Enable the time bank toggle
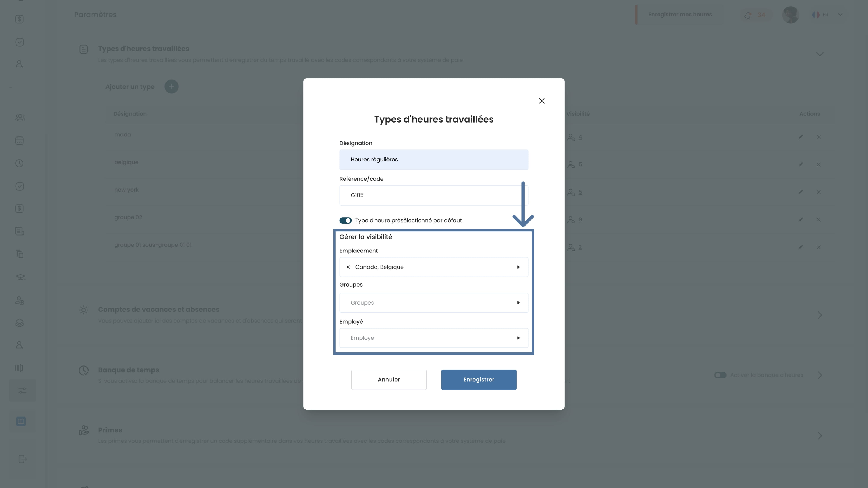The image size is (868, 488). (x=720, y=375)
